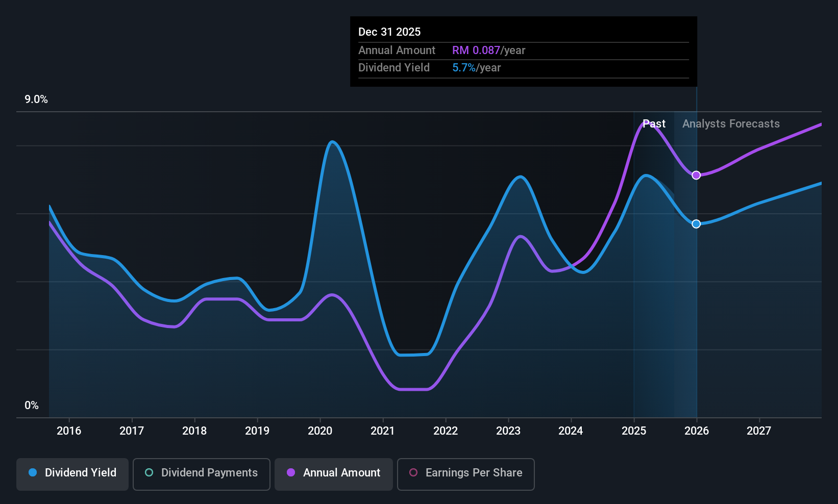Toggle the Annual Amount legend button
Screen dimensions: 838x504
tap(334, 473)
